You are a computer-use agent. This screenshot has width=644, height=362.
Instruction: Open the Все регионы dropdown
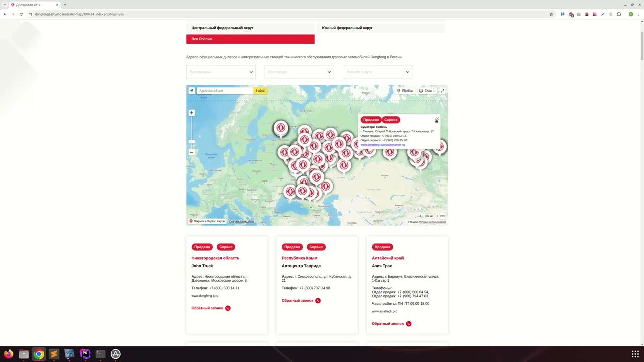pyautogui.click(x=221, y=72)
